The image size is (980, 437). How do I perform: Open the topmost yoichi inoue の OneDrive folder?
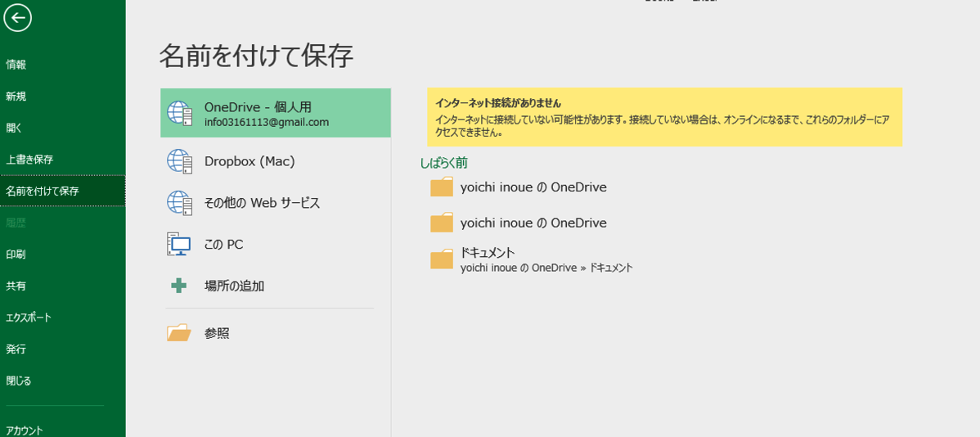click(442, 187)
